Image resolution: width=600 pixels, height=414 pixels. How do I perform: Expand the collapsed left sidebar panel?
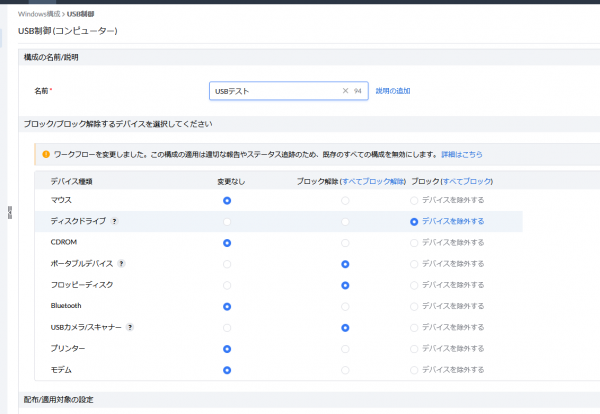coord(10,210)
